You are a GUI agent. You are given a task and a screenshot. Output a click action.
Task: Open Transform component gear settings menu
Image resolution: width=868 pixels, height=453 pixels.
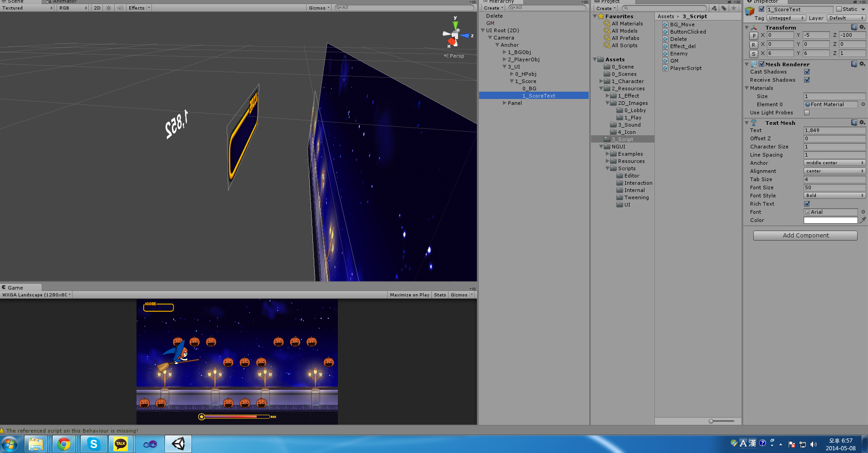pos(862,27)
